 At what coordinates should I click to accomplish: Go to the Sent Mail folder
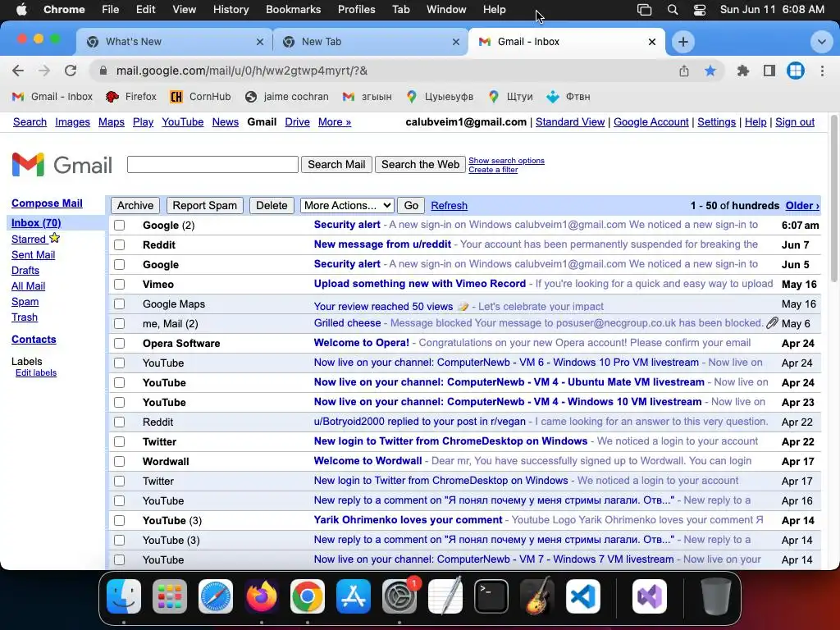point(33,255)
